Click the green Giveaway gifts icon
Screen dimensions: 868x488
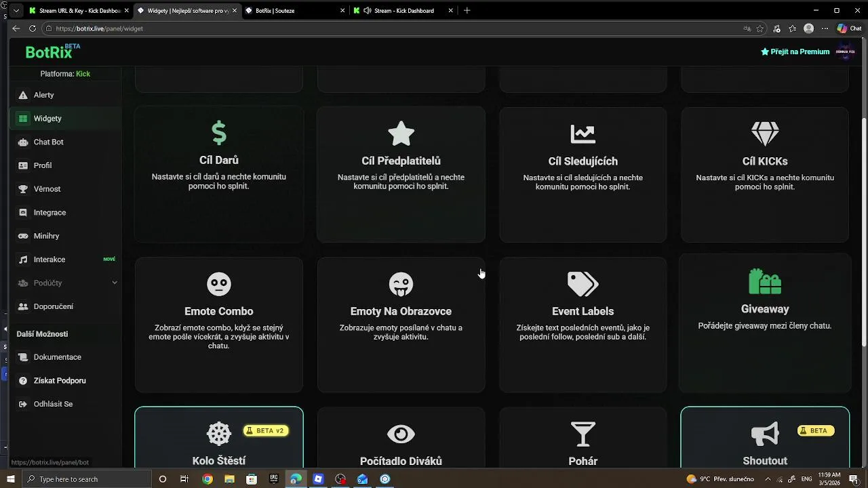765,281
